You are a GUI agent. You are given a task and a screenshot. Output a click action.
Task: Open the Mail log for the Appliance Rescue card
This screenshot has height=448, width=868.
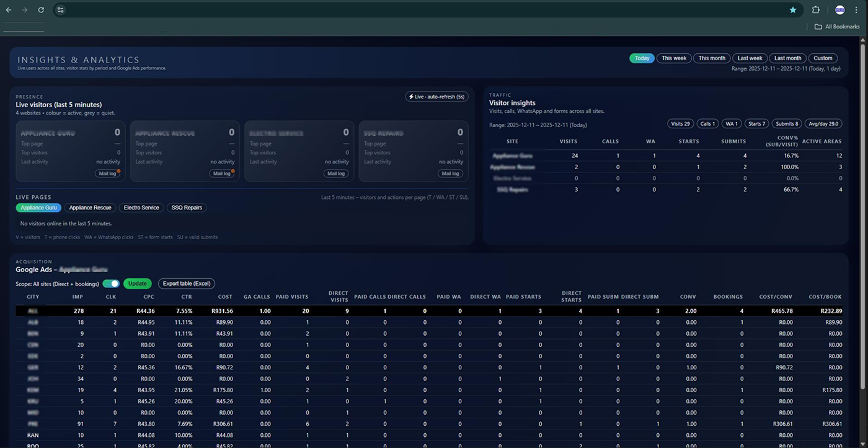222,173
